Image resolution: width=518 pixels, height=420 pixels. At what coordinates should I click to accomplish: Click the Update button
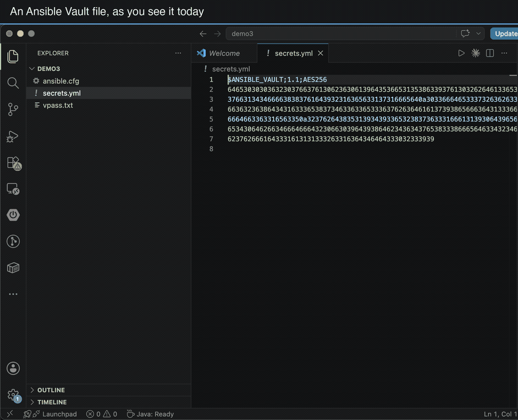504,34
